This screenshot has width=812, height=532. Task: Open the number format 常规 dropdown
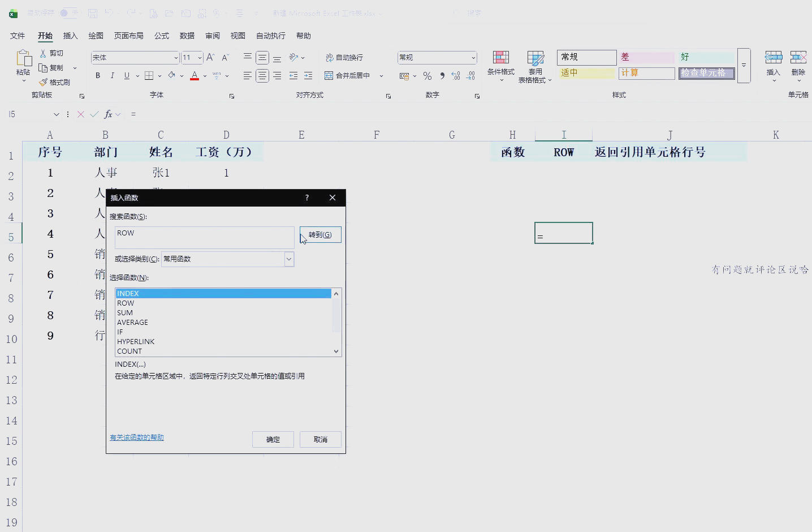point(473,58)
